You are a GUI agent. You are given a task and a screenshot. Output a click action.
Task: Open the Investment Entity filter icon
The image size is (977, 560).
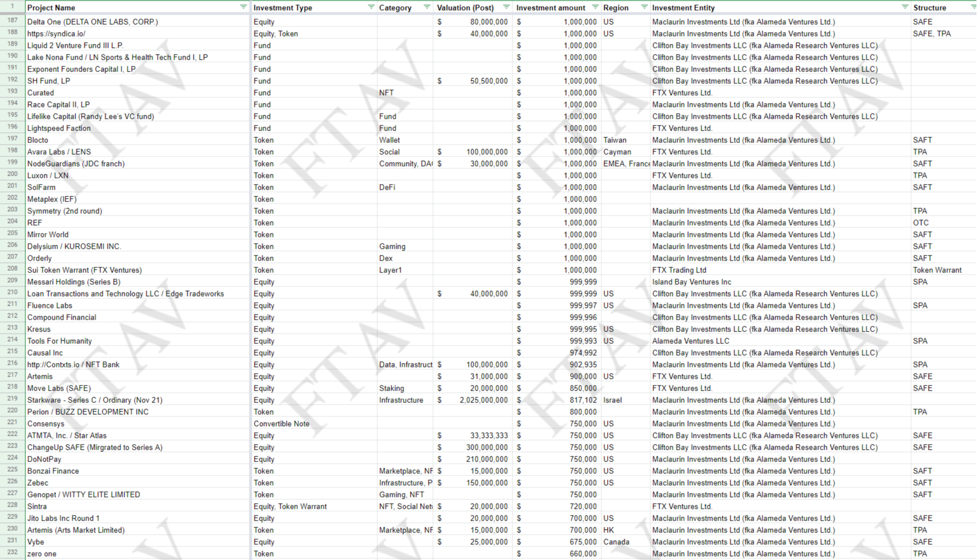(904, 7)
